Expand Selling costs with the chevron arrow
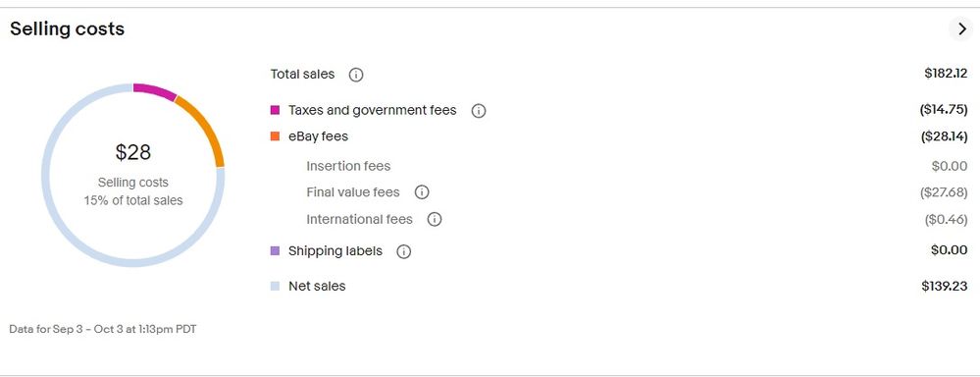 pyautogui.click(x=962, y=28)
